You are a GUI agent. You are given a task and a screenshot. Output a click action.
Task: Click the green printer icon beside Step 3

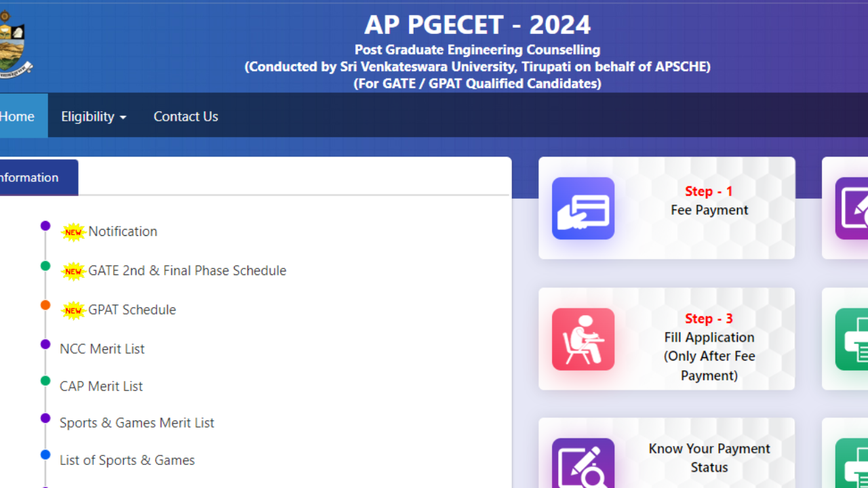pyautogui.click(x=852, y=339)
